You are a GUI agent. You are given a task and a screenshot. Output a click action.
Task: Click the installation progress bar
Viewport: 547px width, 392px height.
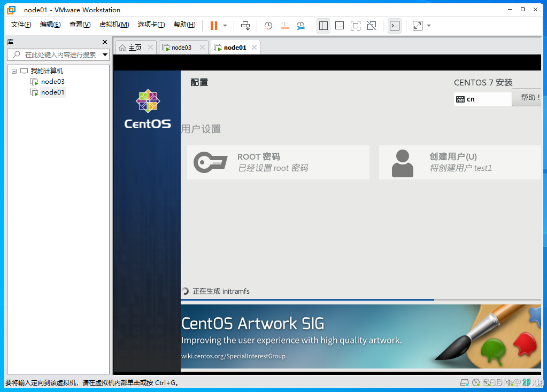click(361, 300)
